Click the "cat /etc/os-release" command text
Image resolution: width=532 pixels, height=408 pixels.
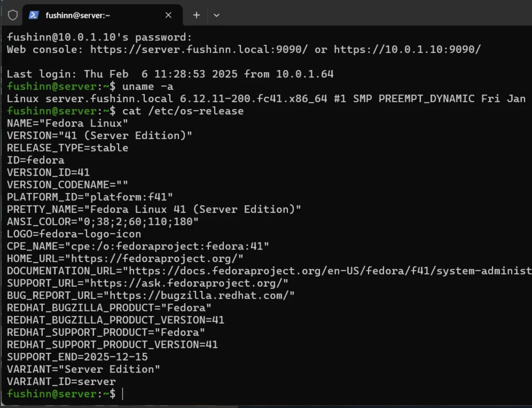(183, 111)
